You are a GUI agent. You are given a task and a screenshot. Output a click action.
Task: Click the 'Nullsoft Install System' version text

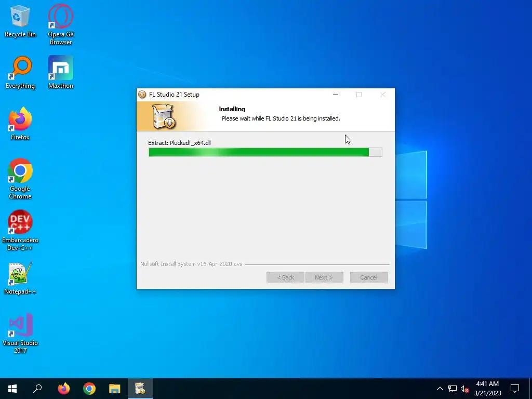click(x=191, y=264)
